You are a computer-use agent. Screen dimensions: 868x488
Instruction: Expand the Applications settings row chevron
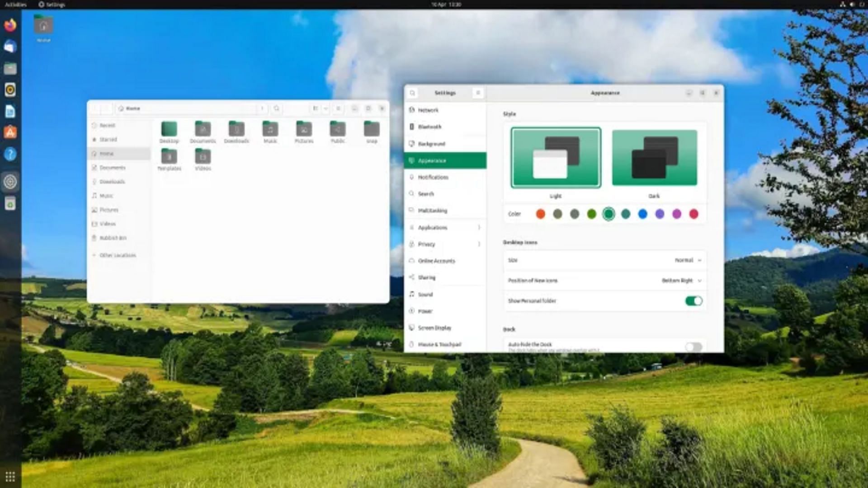pyautogui.click(x=479, y=227)
